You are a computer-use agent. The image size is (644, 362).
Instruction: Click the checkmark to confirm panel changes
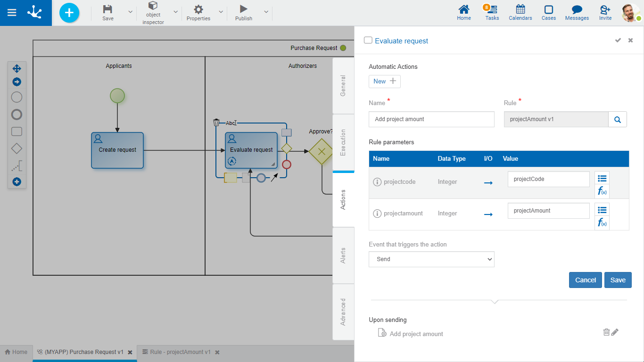pos(618,41)
